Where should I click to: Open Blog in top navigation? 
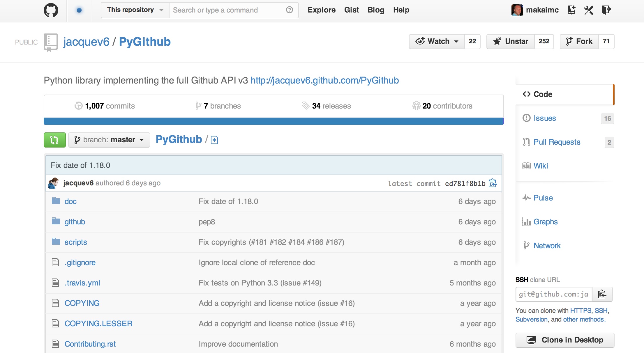[x=376, y=10]
